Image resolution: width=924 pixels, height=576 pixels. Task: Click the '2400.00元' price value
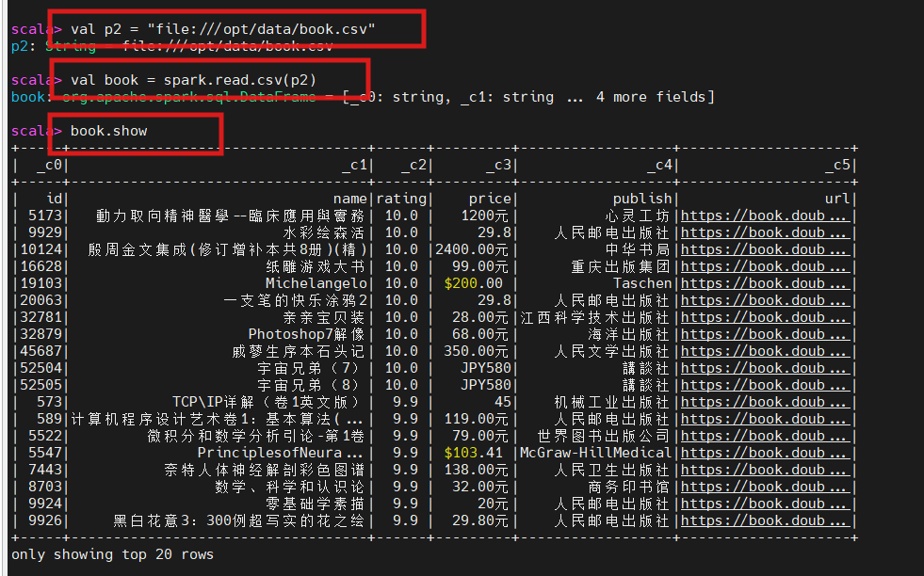coord(472,250)
